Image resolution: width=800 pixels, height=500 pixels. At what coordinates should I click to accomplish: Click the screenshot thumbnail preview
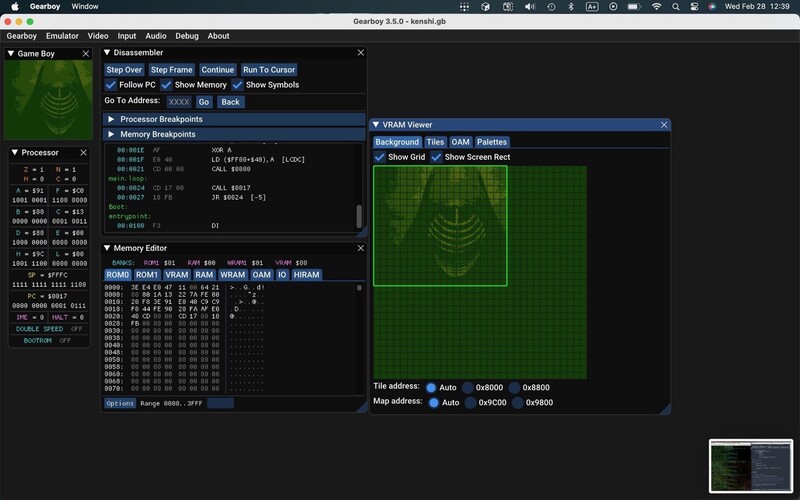(x=751, y=466)
